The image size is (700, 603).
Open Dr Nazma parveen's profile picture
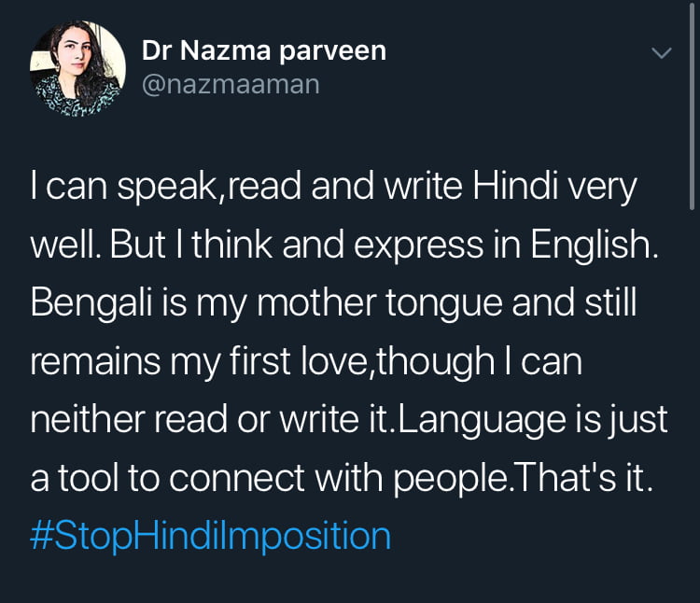point(78,68)
